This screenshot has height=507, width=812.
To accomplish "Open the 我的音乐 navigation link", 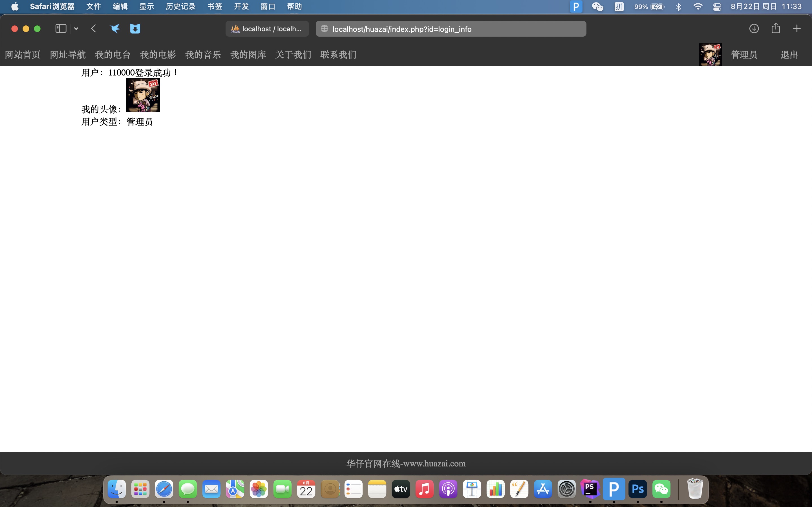I will pyautogui.click(x=203, y=55).
